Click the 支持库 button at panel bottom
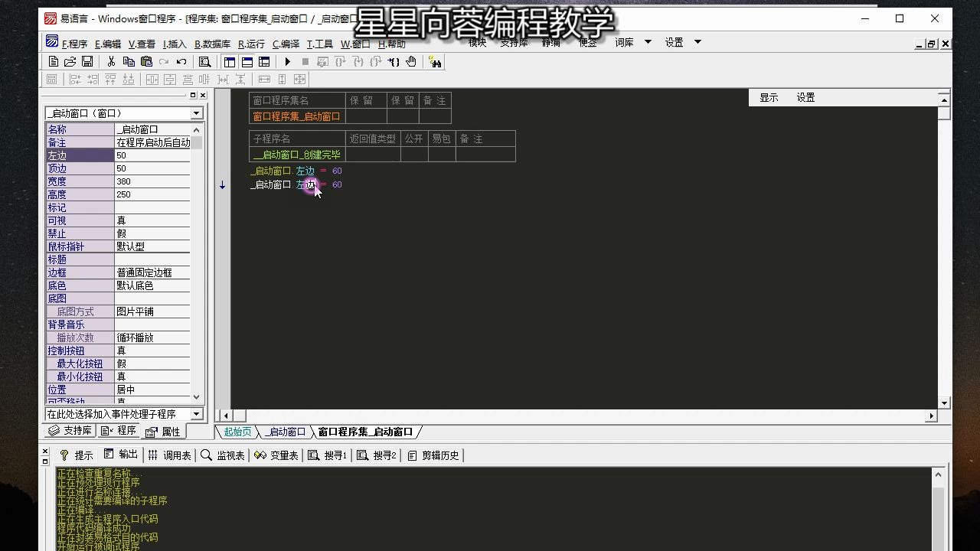Screen dimensions: 980x551 tap(73, 430)
